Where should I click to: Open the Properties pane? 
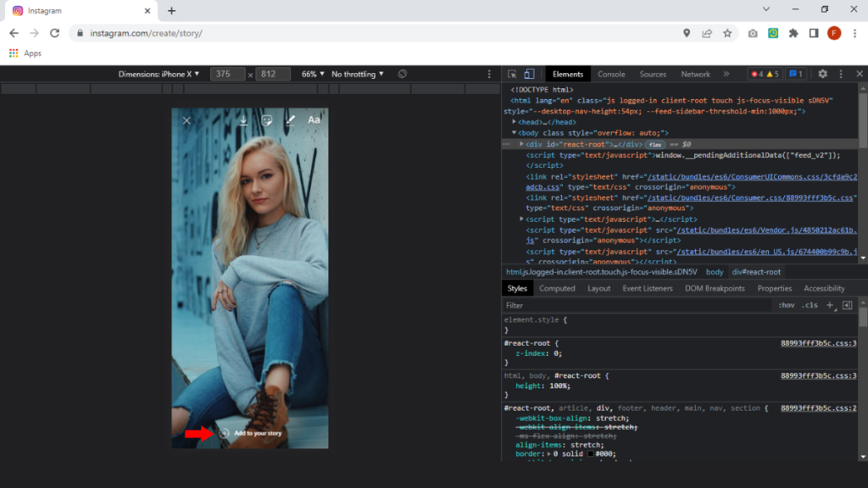[x=774, y=288]
